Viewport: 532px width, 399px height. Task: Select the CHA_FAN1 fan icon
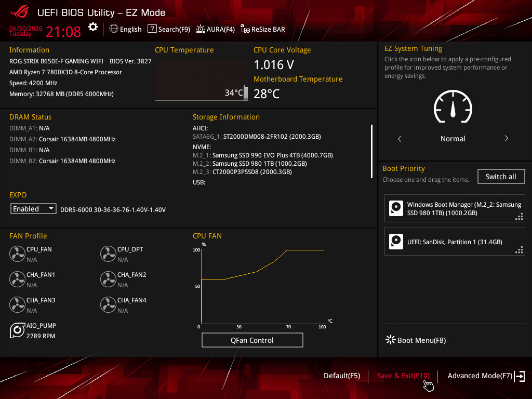pyautogui.click(x=17, y=279)
